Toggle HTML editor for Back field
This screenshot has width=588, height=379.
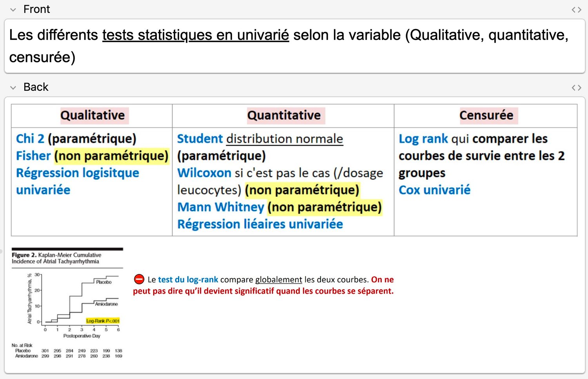coord(576,88)
